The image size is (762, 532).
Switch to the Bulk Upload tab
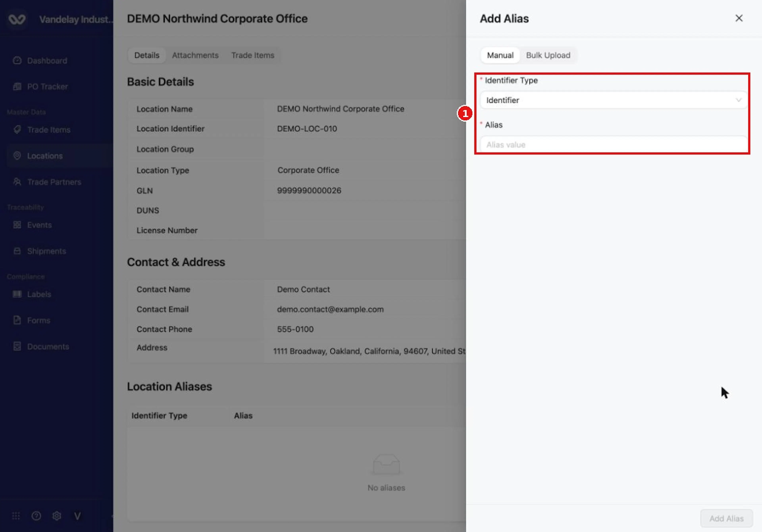(x=548, y=55)
